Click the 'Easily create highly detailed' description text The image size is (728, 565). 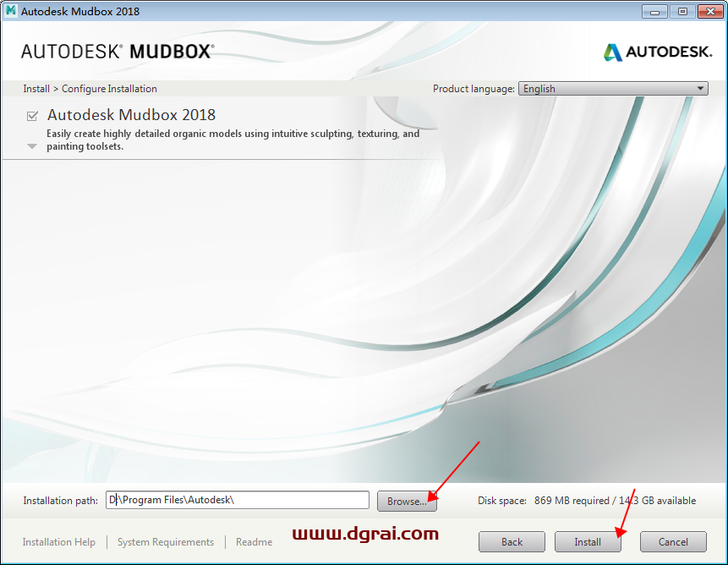(233, 140)
